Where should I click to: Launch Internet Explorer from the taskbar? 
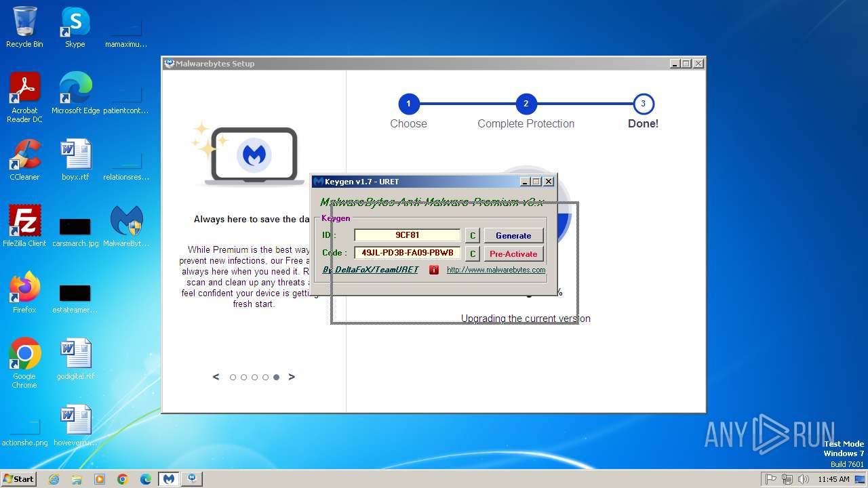pyautogui.click(x=54, y=479)
